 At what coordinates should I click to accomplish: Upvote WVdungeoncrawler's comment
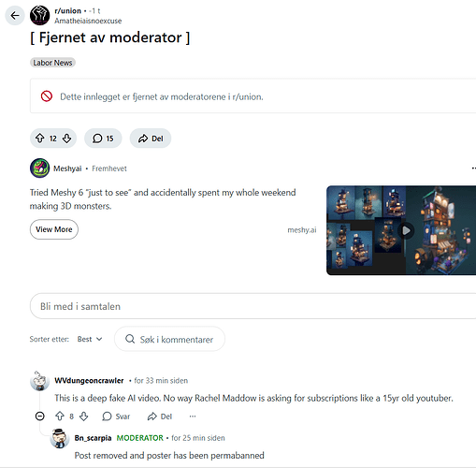click(x=60, y=417)
